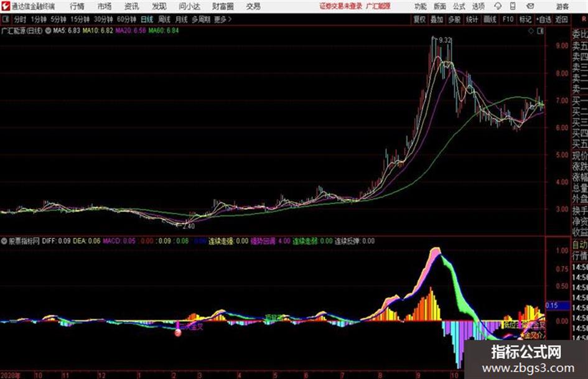Switch to the 月线 monthly tab
Viewport: 588px width, 379px height.
click(x=182, y=19)
